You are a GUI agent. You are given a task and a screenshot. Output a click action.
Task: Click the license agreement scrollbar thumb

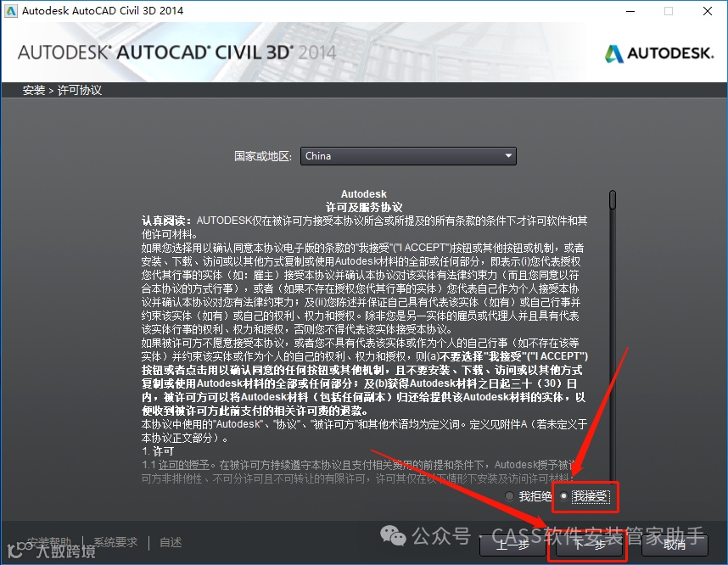(613, 199)
